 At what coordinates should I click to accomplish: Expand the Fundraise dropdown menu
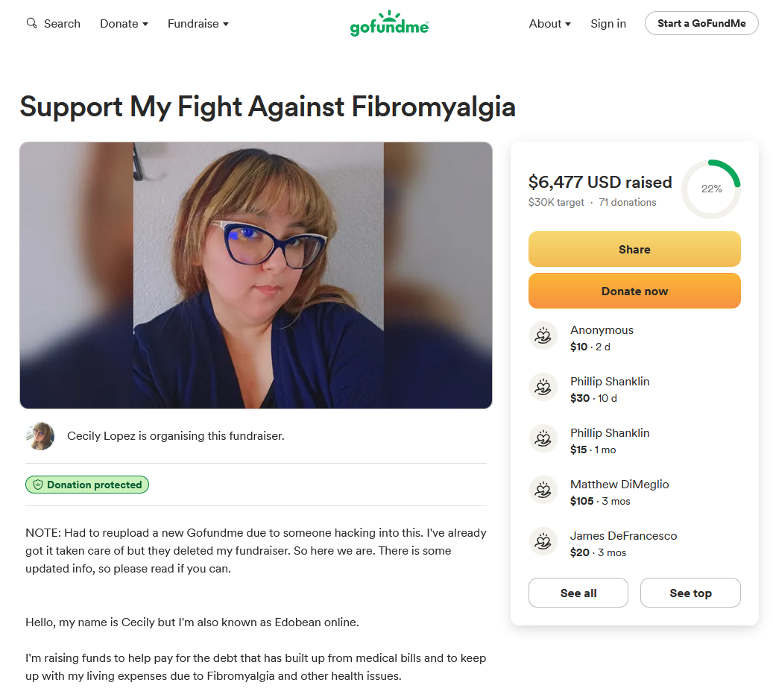tap(198, 24)
